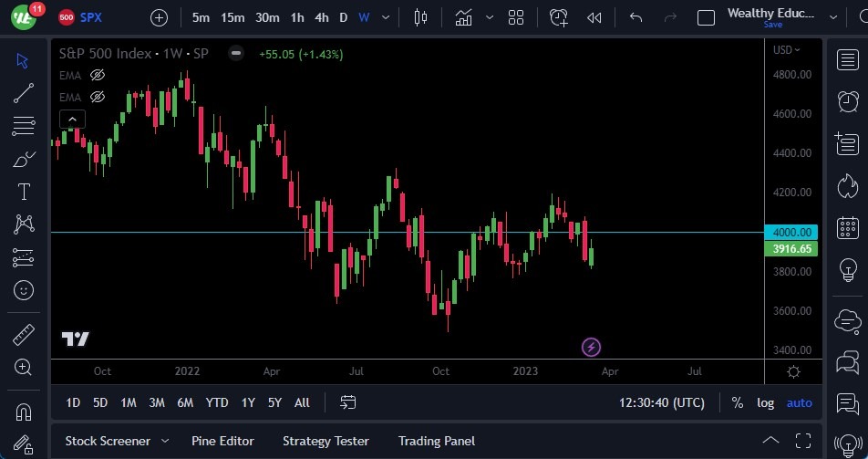Toggle the log scale option

(765, 402)
